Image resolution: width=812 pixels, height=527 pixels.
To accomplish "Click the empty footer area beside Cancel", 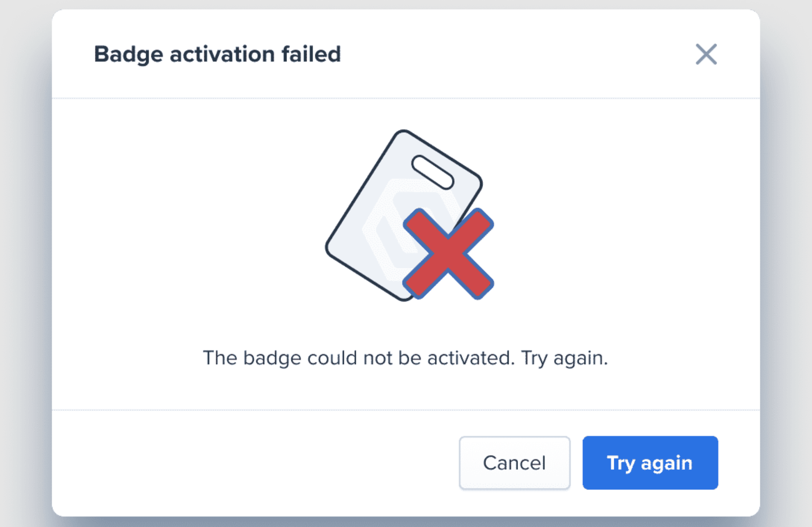I will click(x=254, y=463).
